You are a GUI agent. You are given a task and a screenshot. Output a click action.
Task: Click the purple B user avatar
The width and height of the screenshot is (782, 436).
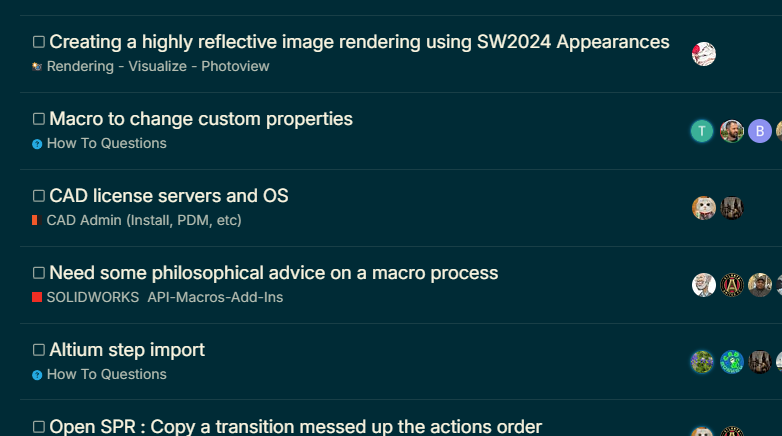[760, 131]
